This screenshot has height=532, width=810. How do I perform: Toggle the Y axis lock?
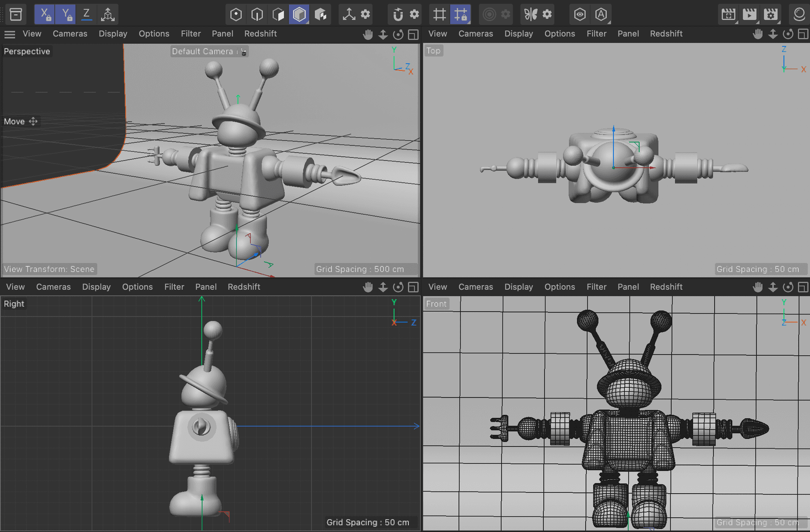[x=65, y=14]
